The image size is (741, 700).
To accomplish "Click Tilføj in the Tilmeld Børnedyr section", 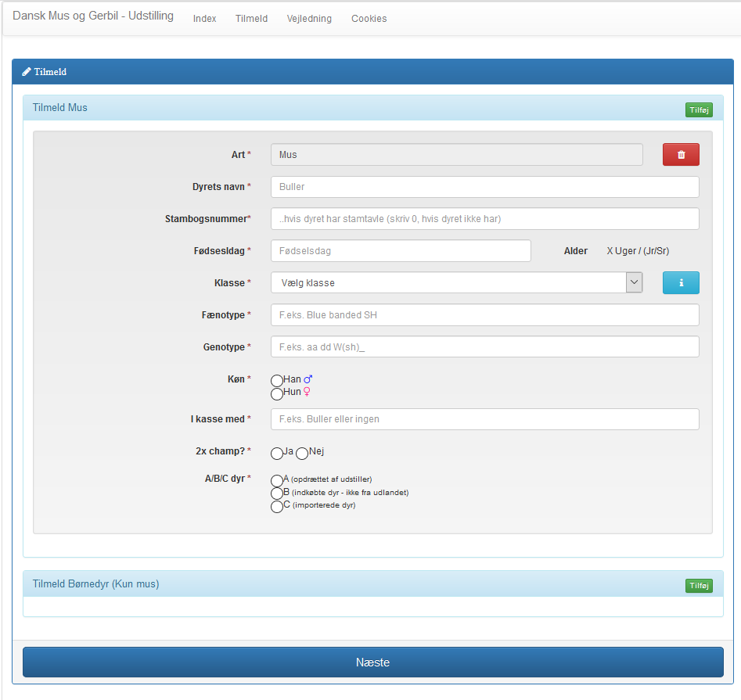I will (699, 586).
